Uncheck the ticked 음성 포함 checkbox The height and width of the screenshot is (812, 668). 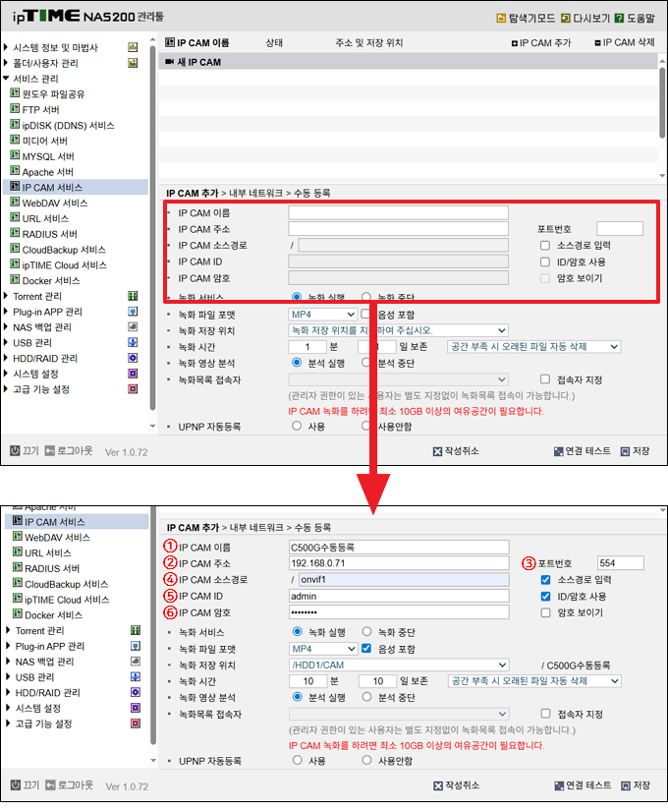point(367,648)
